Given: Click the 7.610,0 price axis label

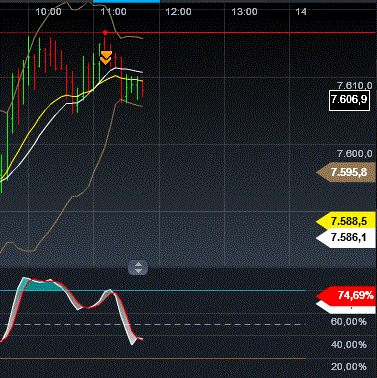Looking at the screenshot, I should (x=354, y=86).
